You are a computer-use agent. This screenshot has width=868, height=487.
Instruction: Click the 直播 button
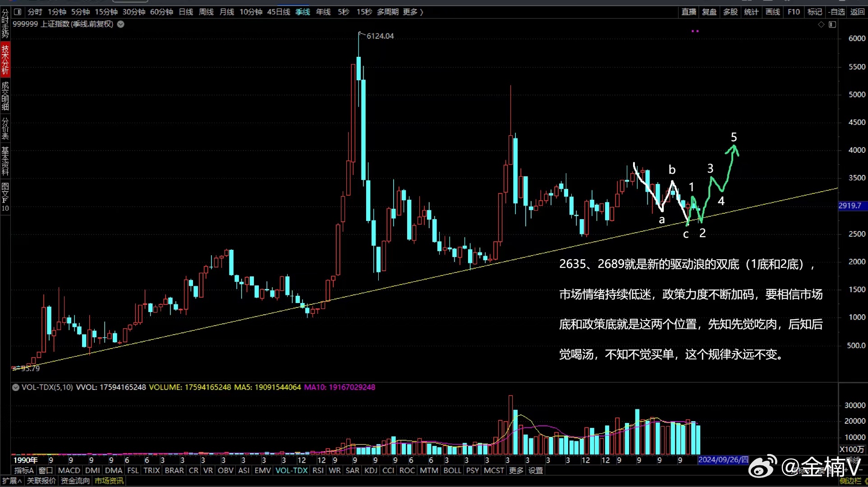689,12
